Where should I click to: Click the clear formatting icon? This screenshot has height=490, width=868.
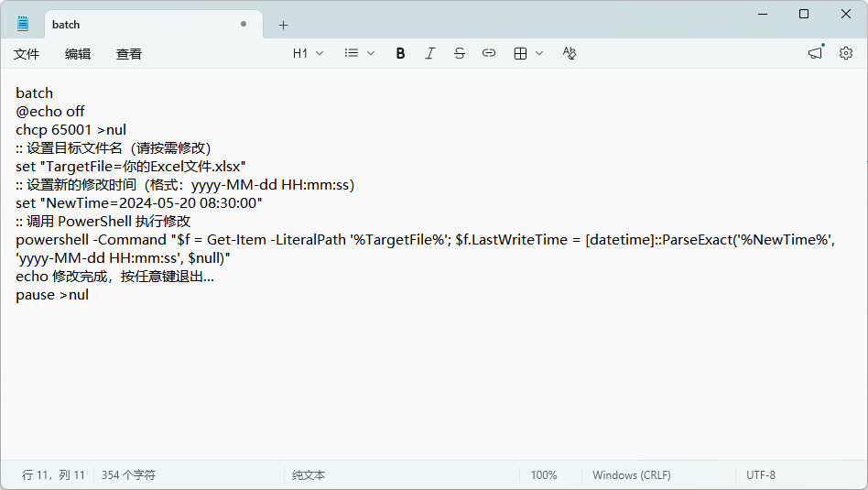[570, 53]
